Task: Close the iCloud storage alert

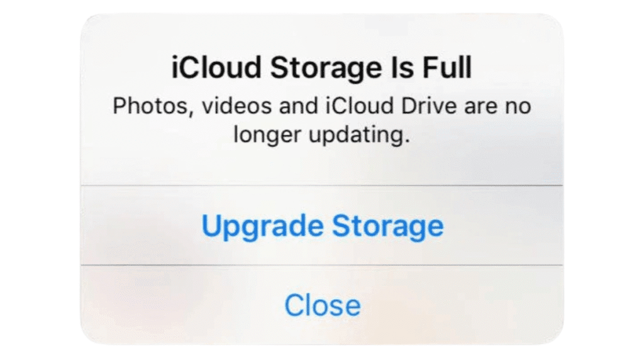Action: click(322, 305)
